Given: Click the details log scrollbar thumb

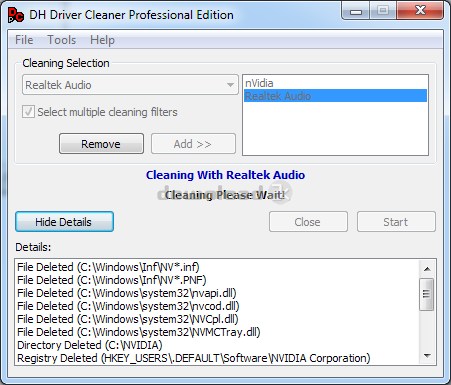Looking at the screenshot, I should click(x=426, y=294).
